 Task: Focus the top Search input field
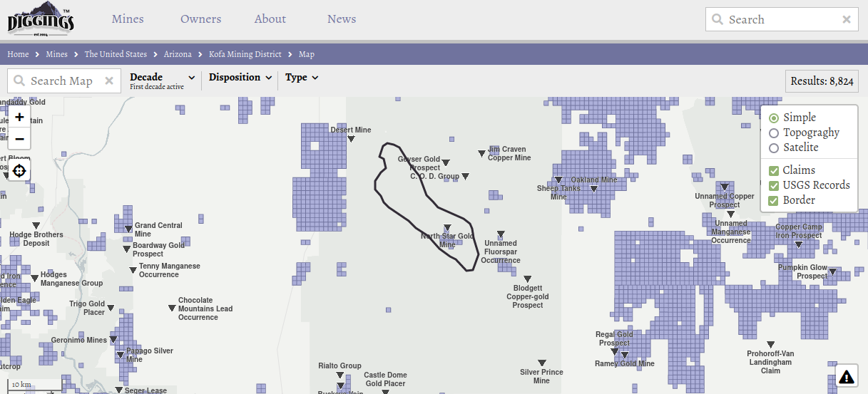point(781,20)
